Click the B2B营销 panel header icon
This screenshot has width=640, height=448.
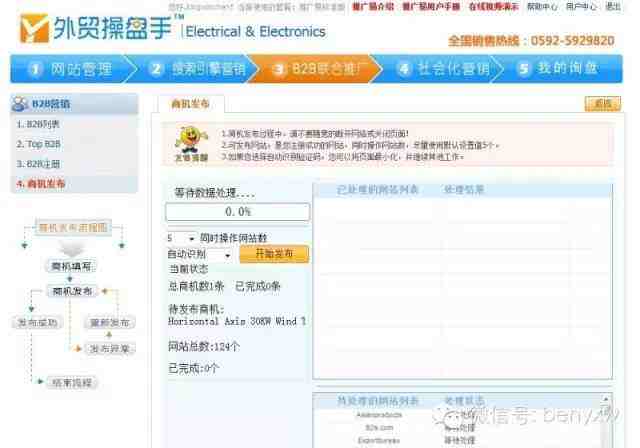point(20,104)
